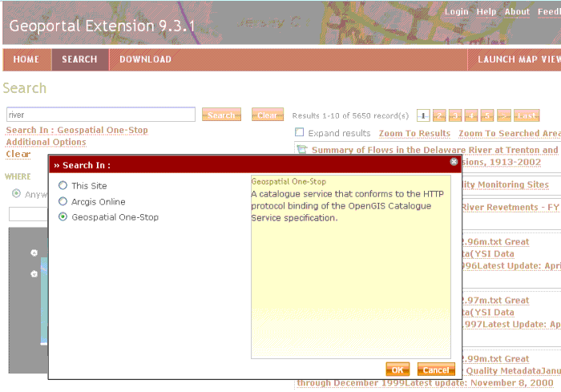The height and width of the screenshot is (392, 561).
Task: Open the HOME tab
Action: 26,59
